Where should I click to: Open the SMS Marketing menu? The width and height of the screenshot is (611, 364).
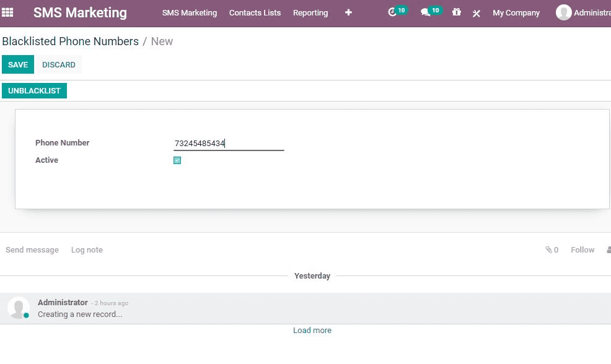coord(190,13)
